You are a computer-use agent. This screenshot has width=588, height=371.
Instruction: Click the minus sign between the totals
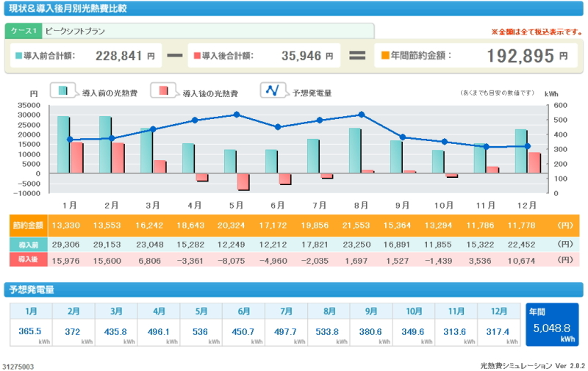coord(173,55)
